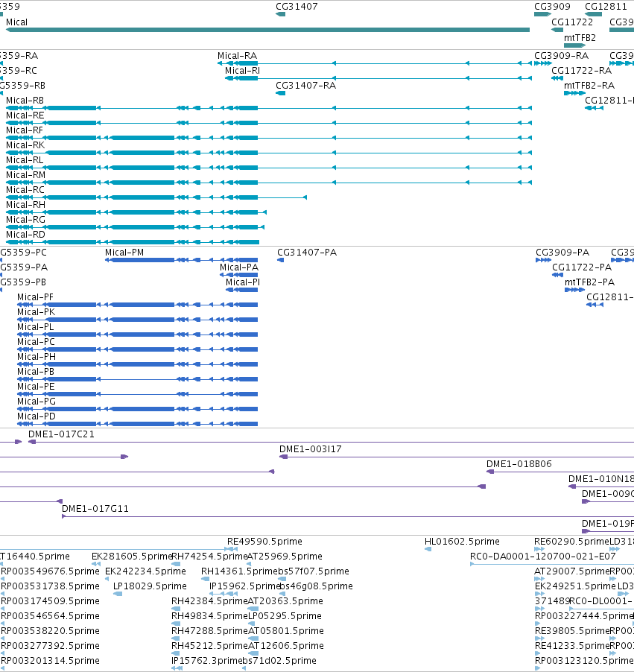The image size is (634, 672).
Task: Select the Mical-PB protein label
Action: [36, 372]
